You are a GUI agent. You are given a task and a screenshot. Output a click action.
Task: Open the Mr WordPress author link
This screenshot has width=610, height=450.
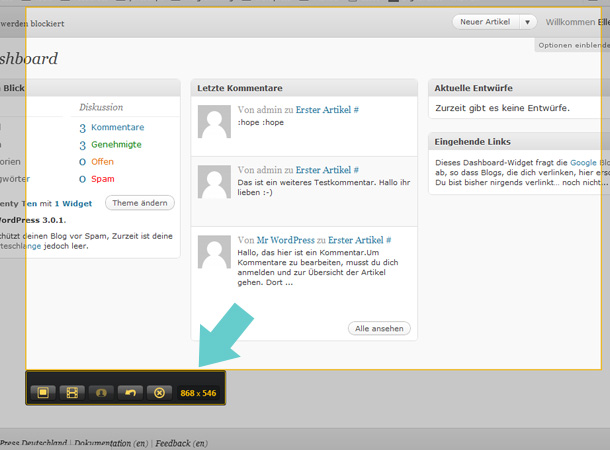pyautogui.click(x=286, y=240)
